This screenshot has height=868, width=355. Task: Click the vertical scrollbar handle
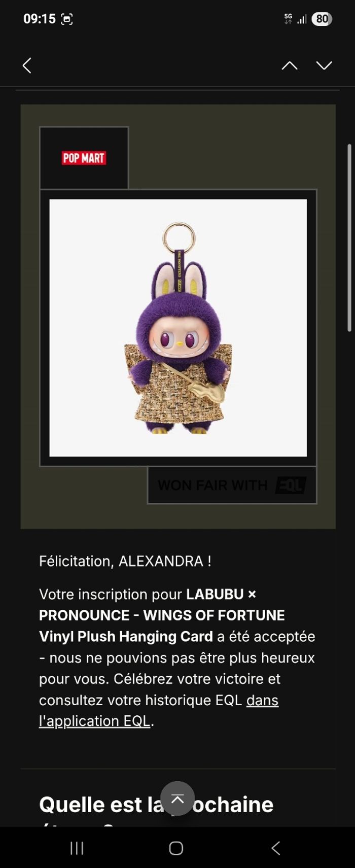point(349,238)
